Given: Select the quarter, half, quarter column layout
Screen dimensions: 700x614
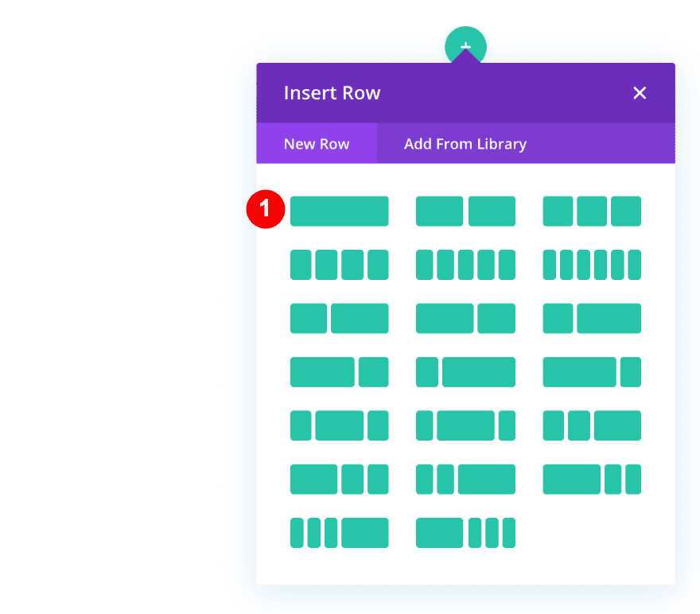Looking at the screenshot, I should (x=340, y=426).
